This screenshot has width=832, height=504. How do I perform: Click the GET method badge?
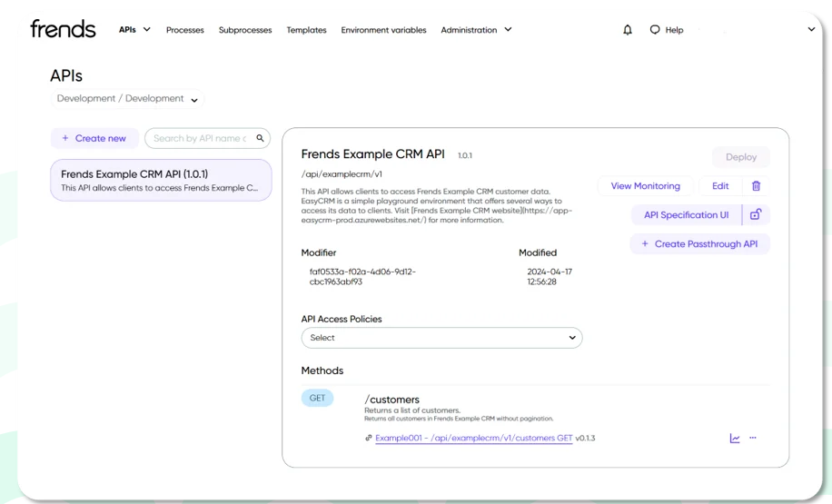[x=317, y=398]
